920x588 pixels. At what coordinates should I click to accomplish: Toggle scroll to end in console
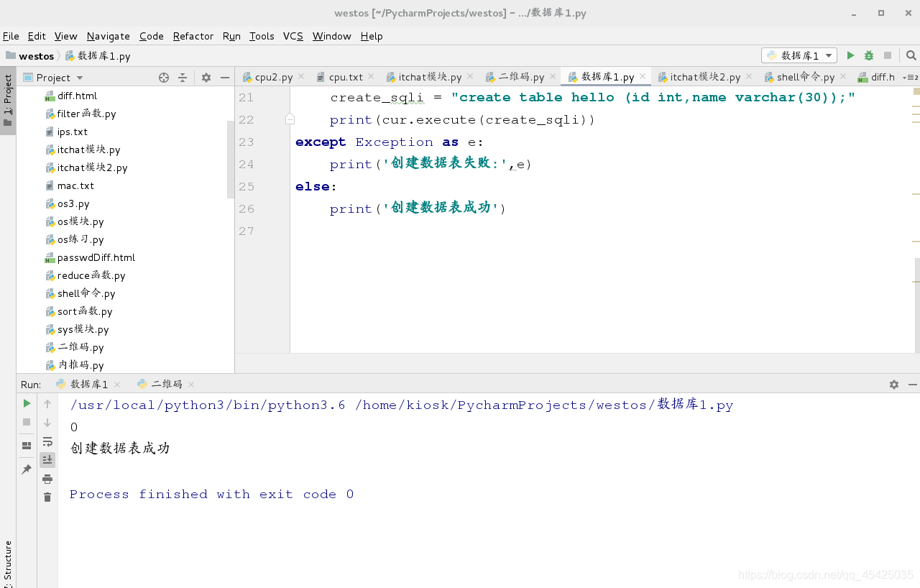coord(47,459)
